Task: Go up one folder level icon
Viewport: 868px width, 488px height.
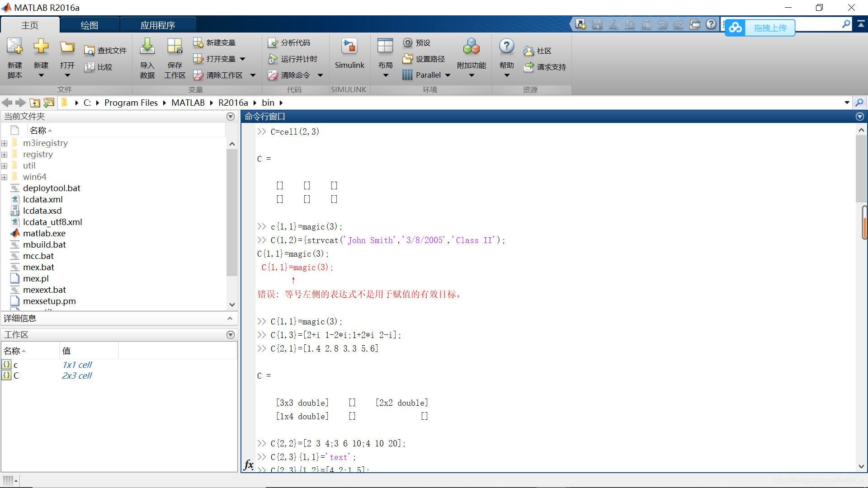Action: tap(35, 103)
